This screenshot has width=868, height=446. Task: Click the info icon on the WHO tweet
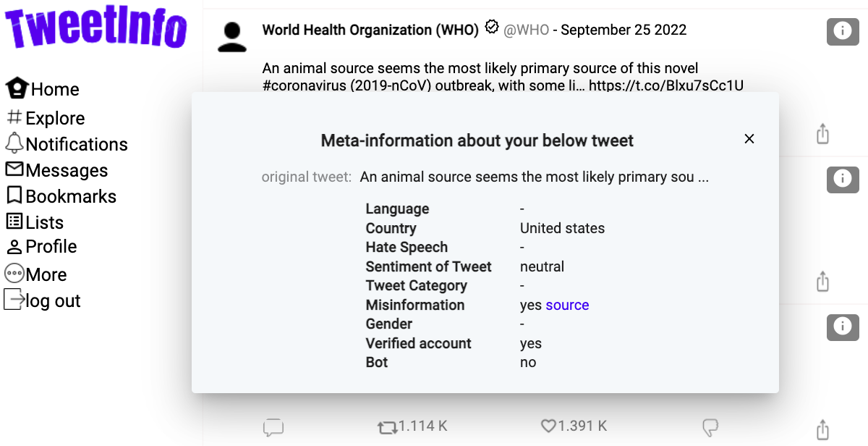[842, 30]
